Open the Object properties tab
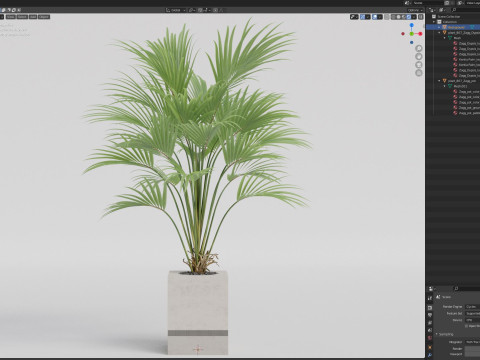The width and height of the screenshot is (480, 360). coord(430,347)
